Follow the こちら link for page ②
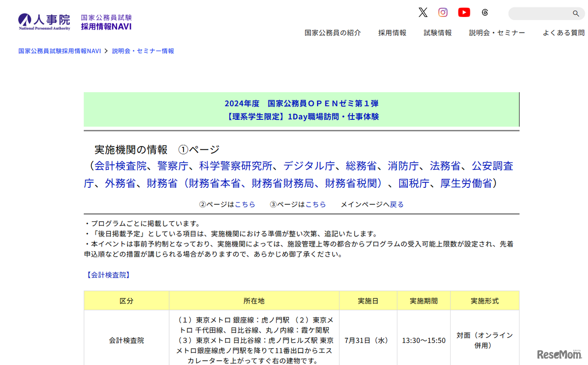This screenshot has width=588, height=365. pyautogui.click(x=245, y=204)
